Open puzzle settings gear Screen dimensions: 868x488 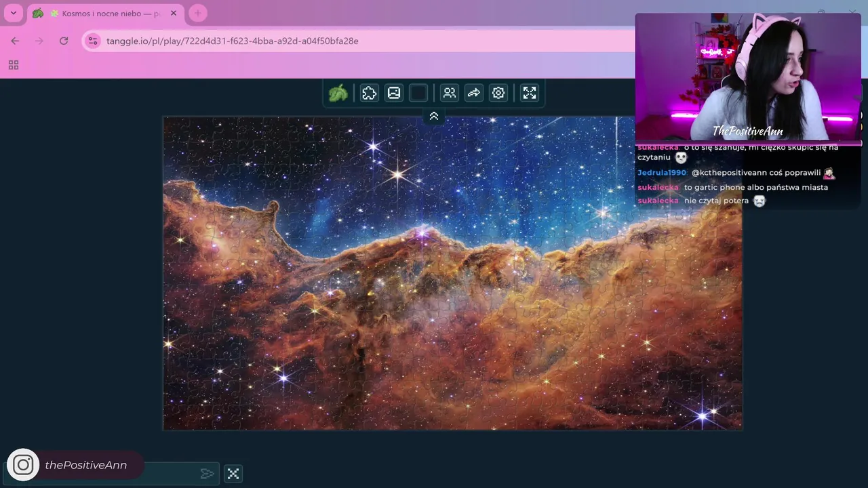tap(498, 93)
